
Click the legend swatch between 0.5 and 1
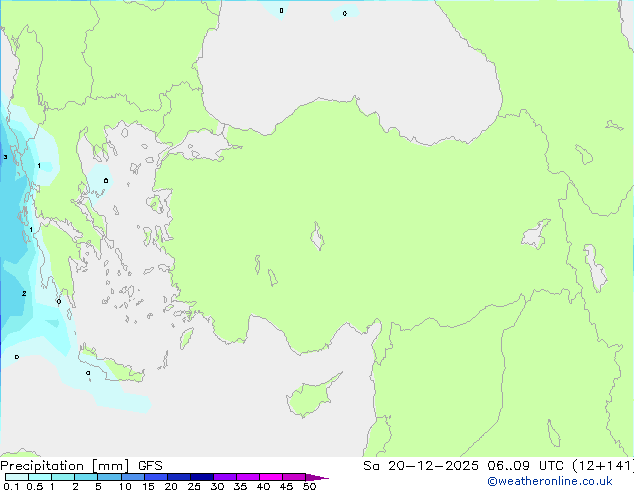[40, 477]
